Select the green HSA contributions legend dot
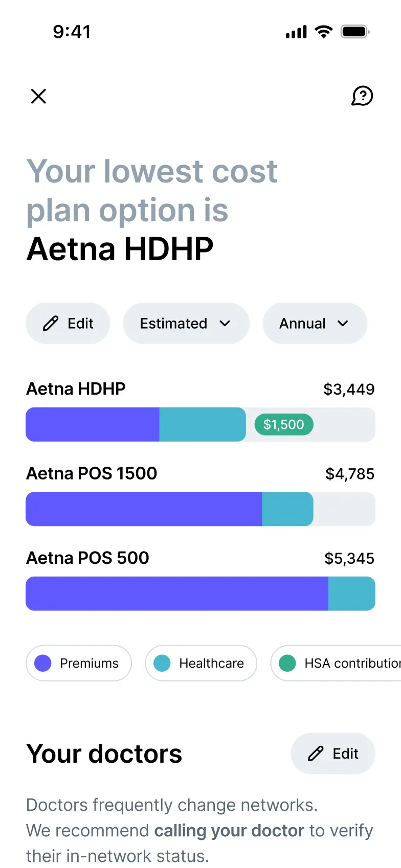 287,663
